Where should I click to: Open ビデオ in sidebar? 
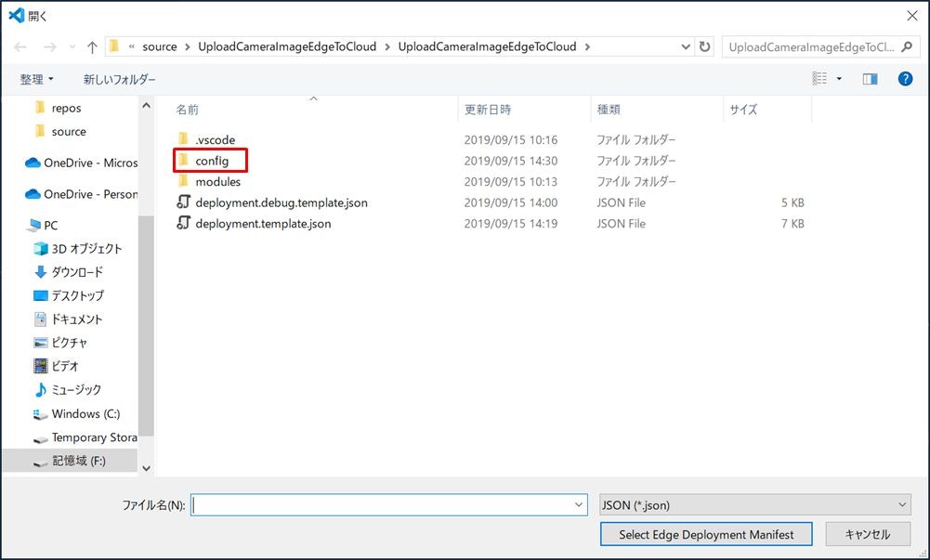pos(57,366)
